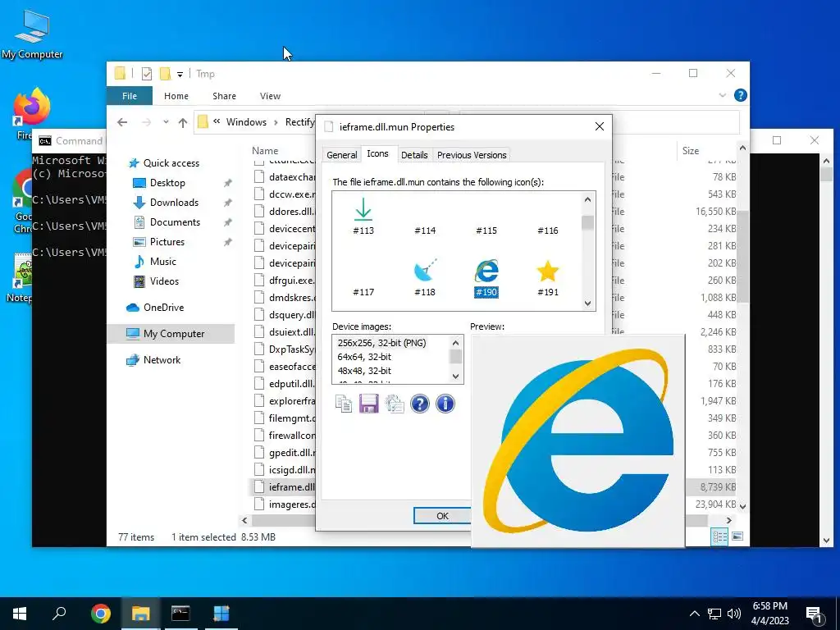The height and width of the screenshot is (630, 840).
Task: Click the blue question mark help icon
Action: coord(419,404)
